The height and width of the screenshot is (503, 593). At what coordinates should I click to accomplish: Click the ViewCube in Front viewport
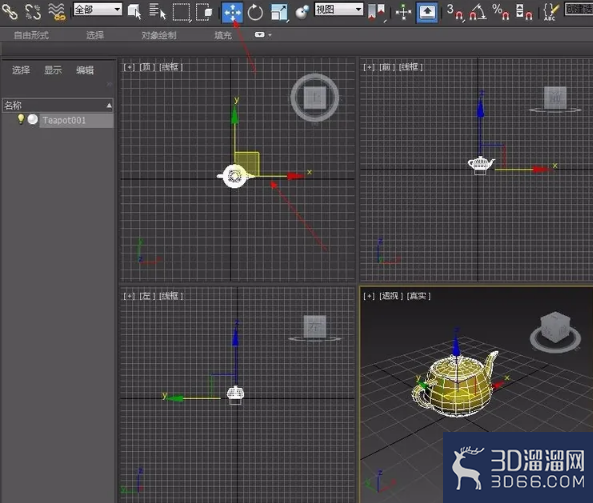(x=555, y=98)
